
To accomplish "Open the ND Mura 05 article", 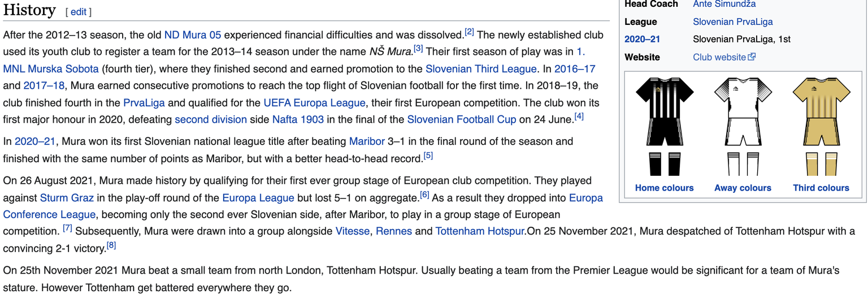I will point(193,35).
